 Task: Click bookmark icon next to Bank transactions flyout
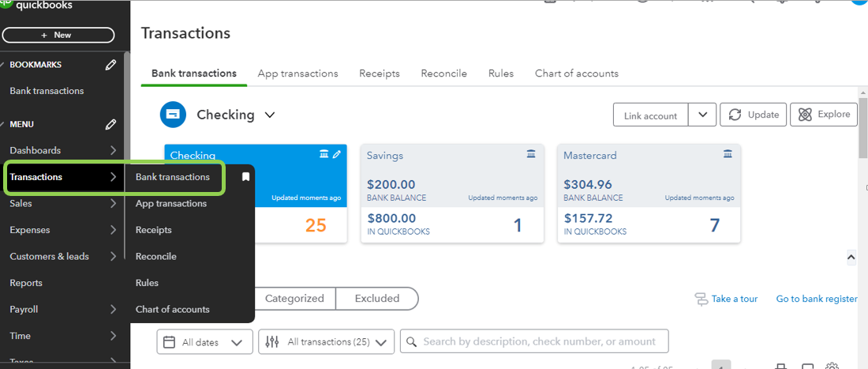coord(245,177)
